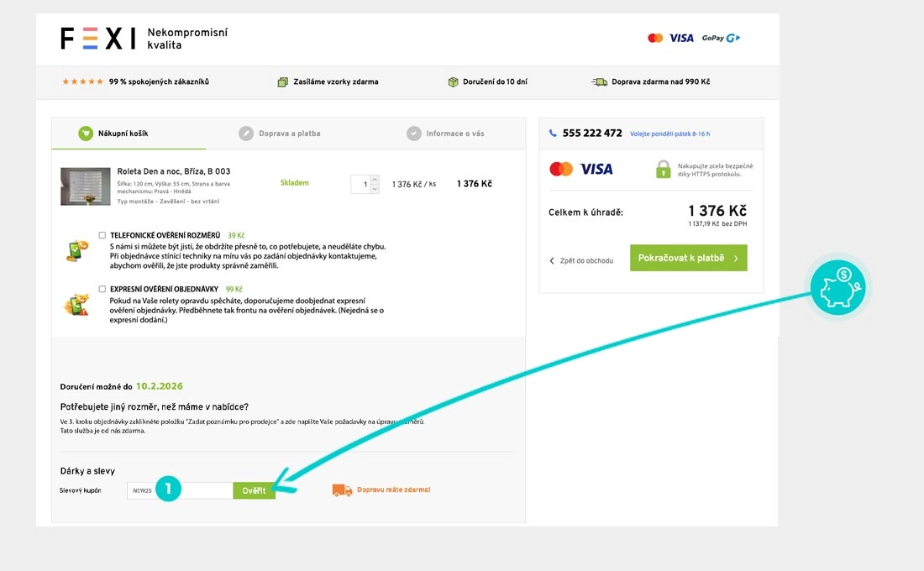
Task: Click the telephone verification service icon
Action: click(77, 250)
